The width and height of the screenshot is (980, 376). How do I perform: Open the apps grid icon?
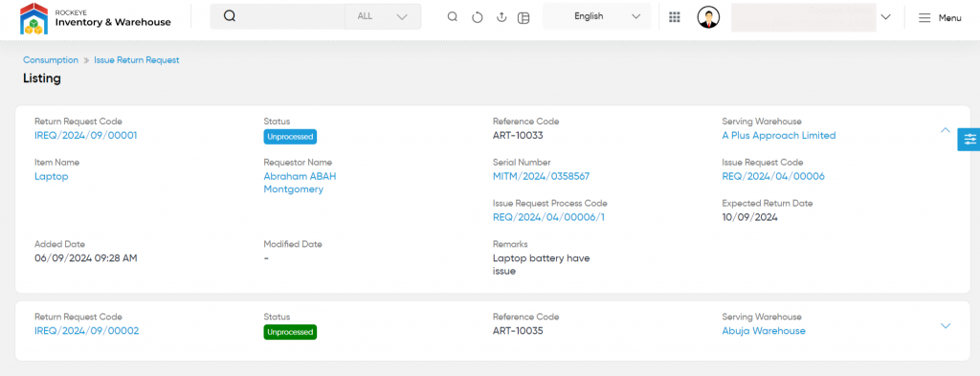pyautogui.click(x=675, y=17)
